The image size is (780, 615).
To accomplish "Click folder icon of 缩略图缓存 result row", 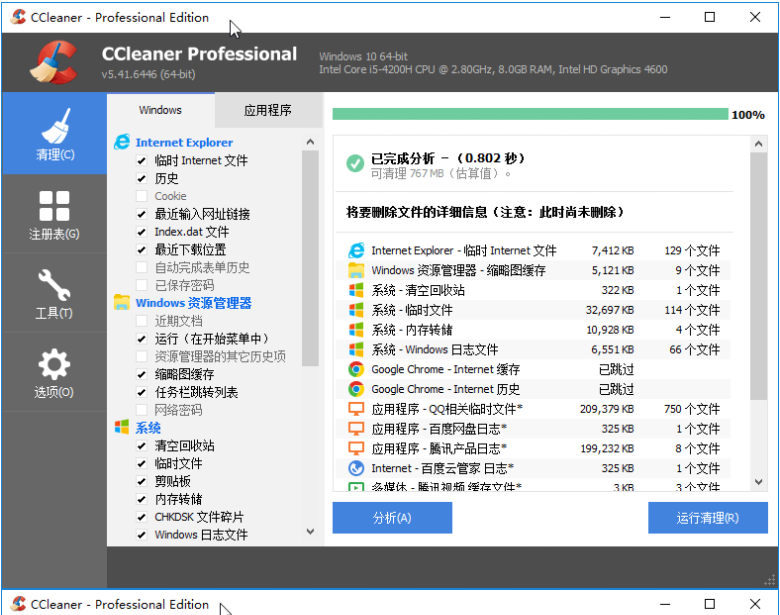I will coord(356,270).
